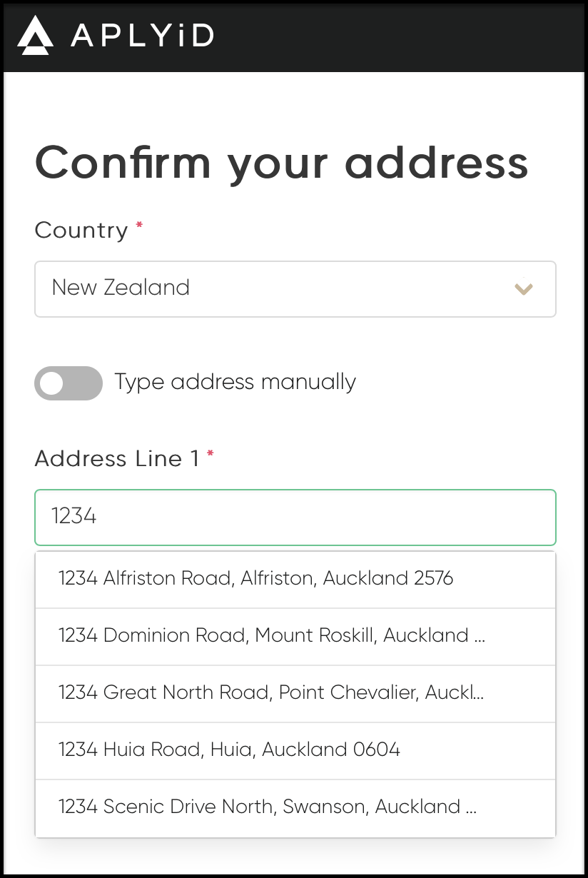The height and width of the screenshot is (878, 588).
Task: Pick 1234 Great North Road, Point Chevalier
Action: coord(295,694)
